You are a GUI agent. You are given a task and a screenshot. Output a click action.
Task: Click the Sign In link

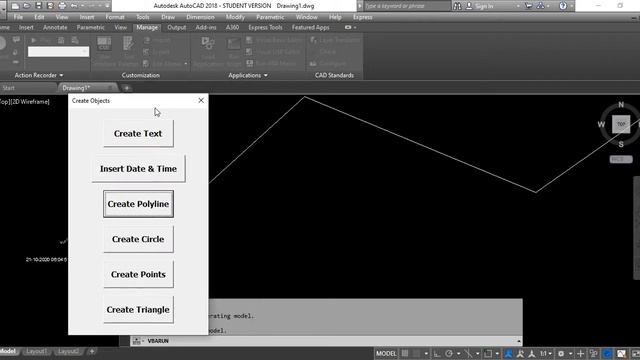click(x=484, y=6)
